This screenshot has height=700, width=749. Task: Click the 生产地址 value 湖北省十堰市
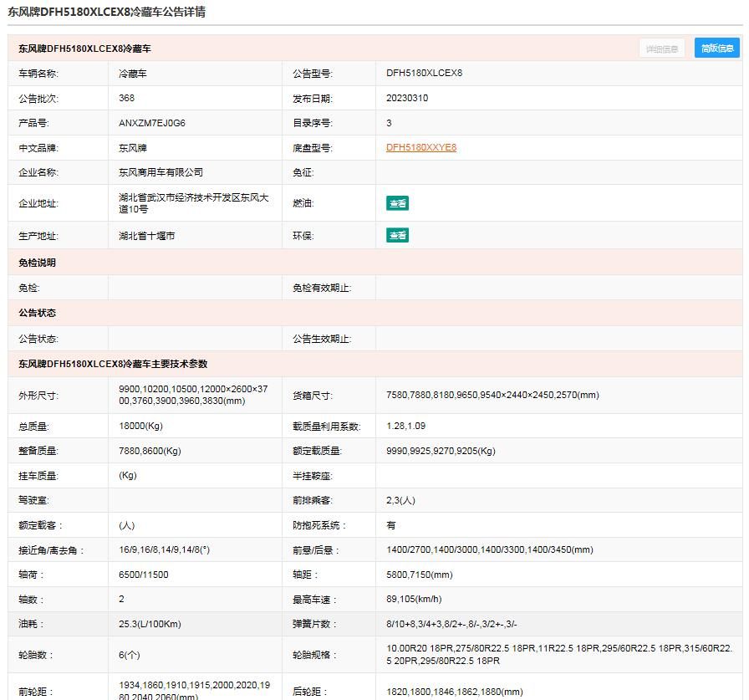tap(147, 236)
